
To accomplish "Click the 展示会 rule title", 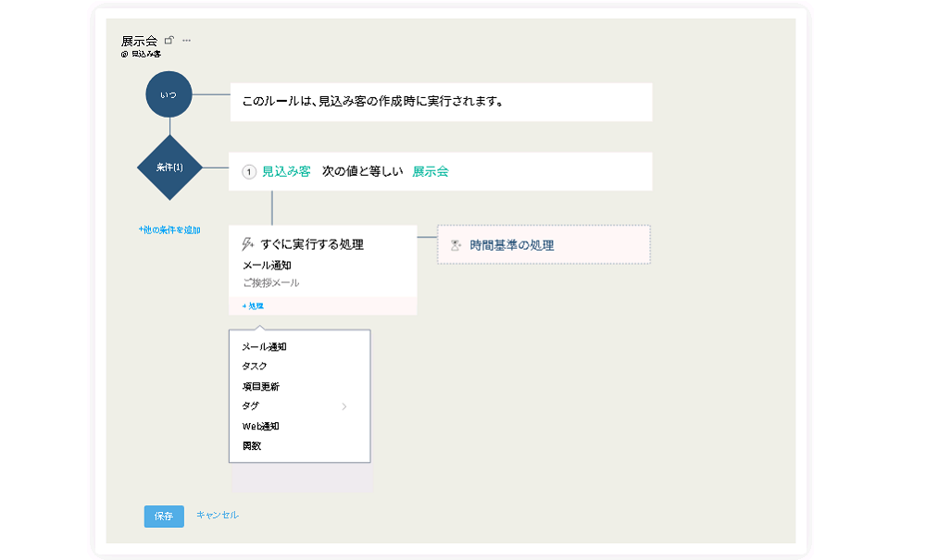I will click(x=140, y=41).
